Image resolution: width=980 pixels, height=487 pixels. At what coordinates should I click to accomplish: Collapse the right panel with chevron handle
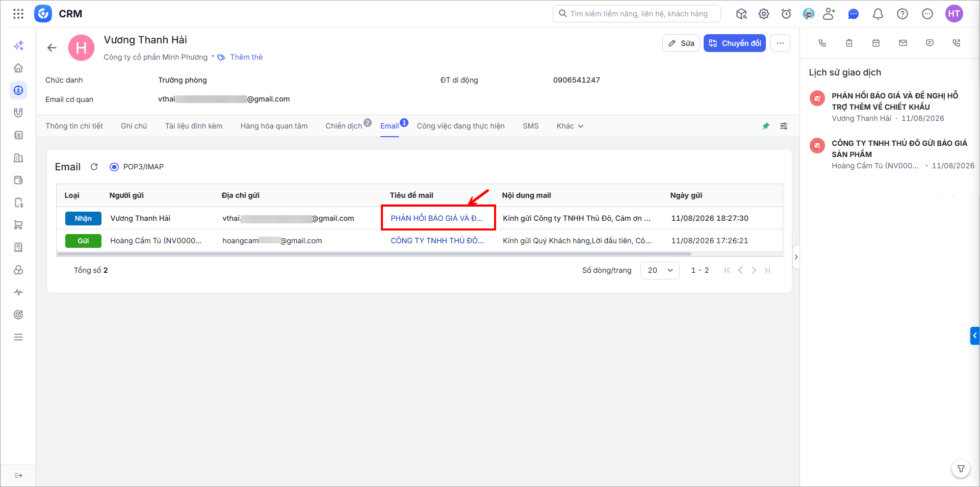click(x=796, y=257)
